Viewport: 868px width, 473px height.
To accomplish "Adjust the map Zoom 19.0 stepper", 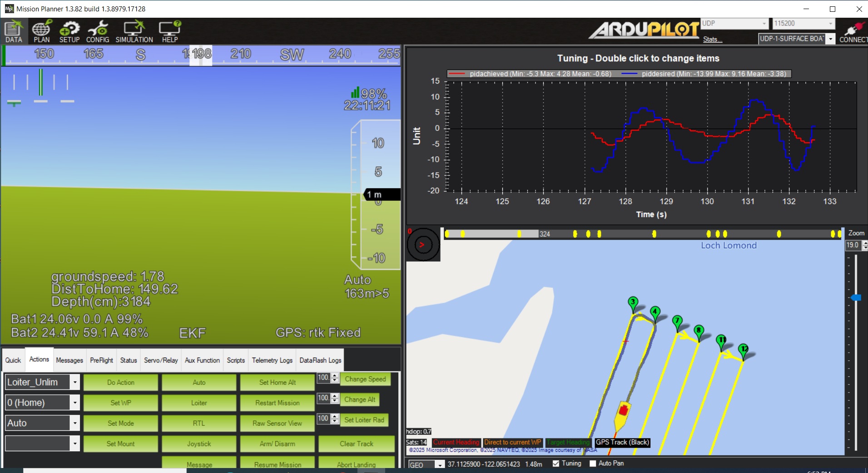I will (865, 245).
